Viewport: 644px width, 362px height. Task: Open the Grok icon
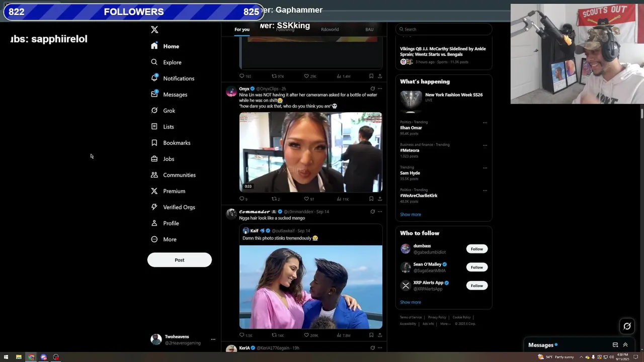154,111
